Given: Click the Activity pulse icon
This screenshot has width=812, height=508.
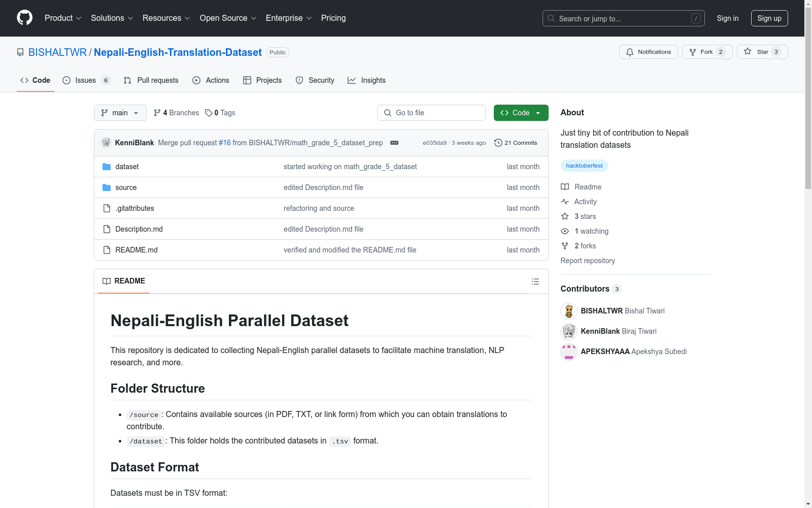Looking at the screenshot, I should pos(565,202).
